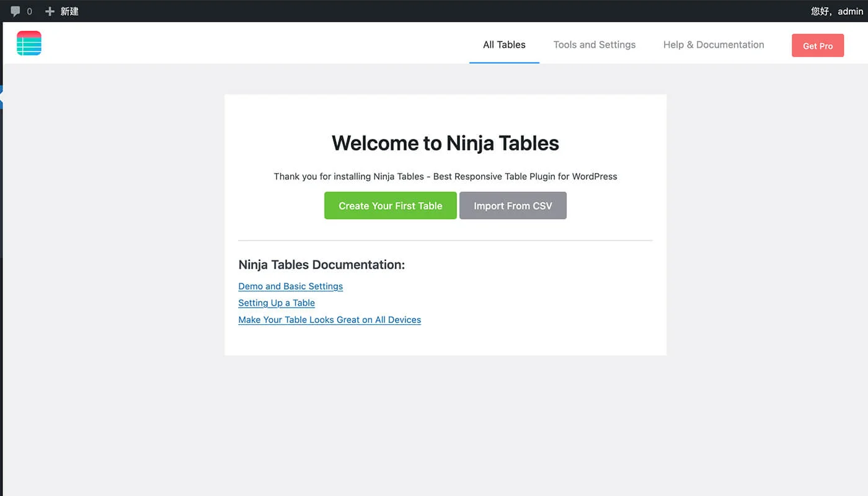Click the divider line above Documentation section
Image resolution: width=868 pixels, height=496 pixels.
(x=445, y=240)
